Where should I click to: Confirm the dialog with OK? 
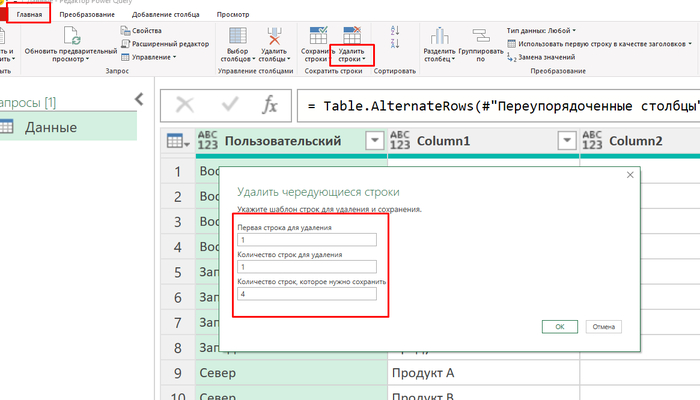coord(560,327)
